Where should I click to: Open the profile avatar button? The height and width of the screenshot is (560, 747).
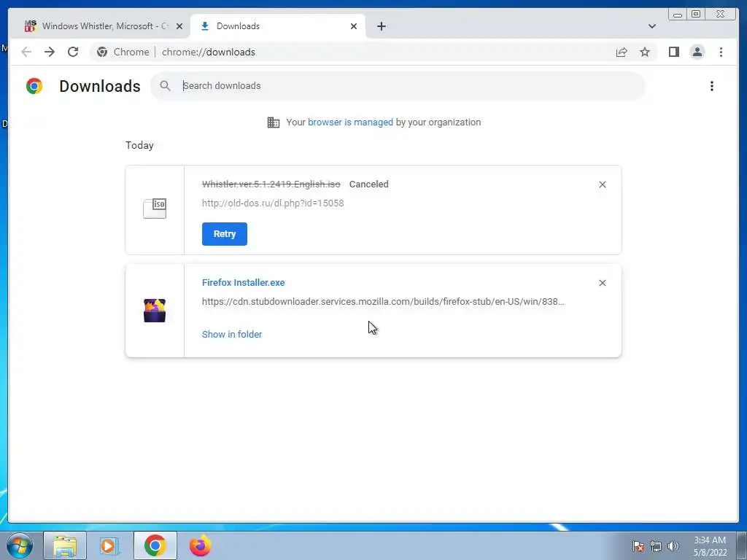click(x=697, y=52)
